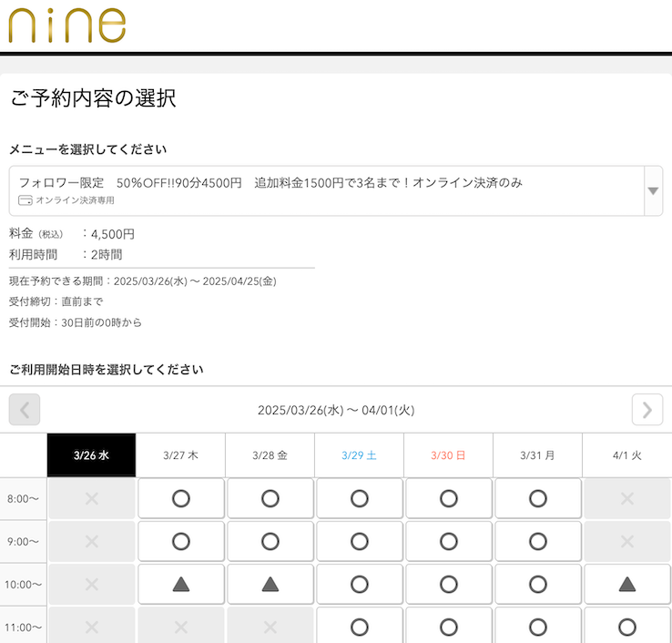The height and width of the screenshot is (643, 672).
Task: Open the menu selection dropdown
Action: [326, 190]
